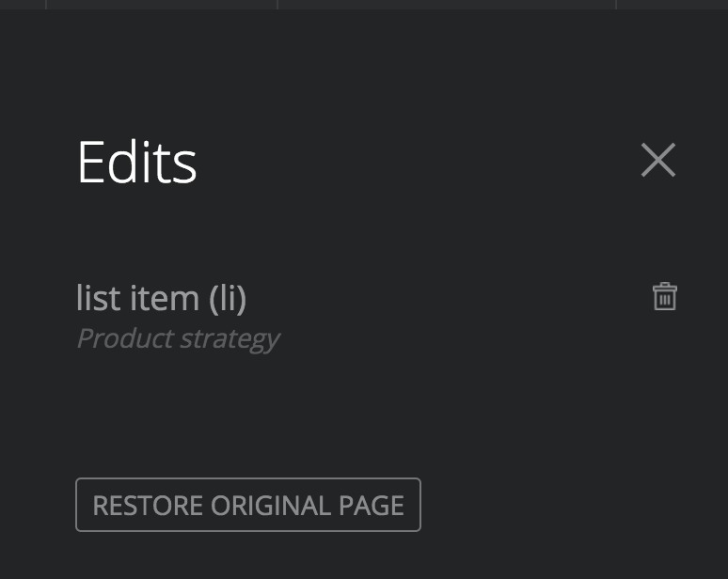The width and height of the screenshot is (728, 579).
Task: Click the Restore Original Page button
Action: [x=248, y=505]
